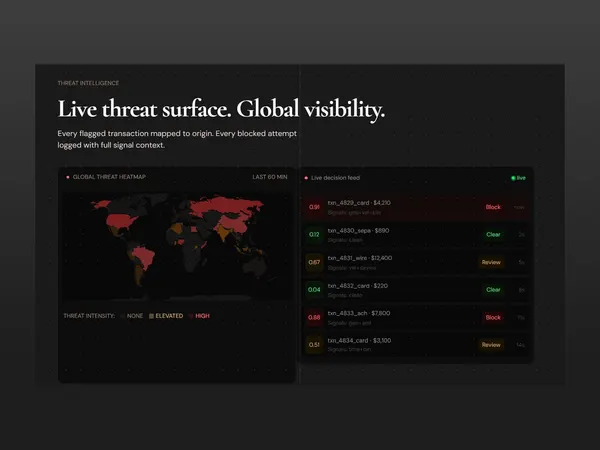Click txn_4831_wire · $12,400 text
This screenshot has height=450, width=600.
pos(360,258)
